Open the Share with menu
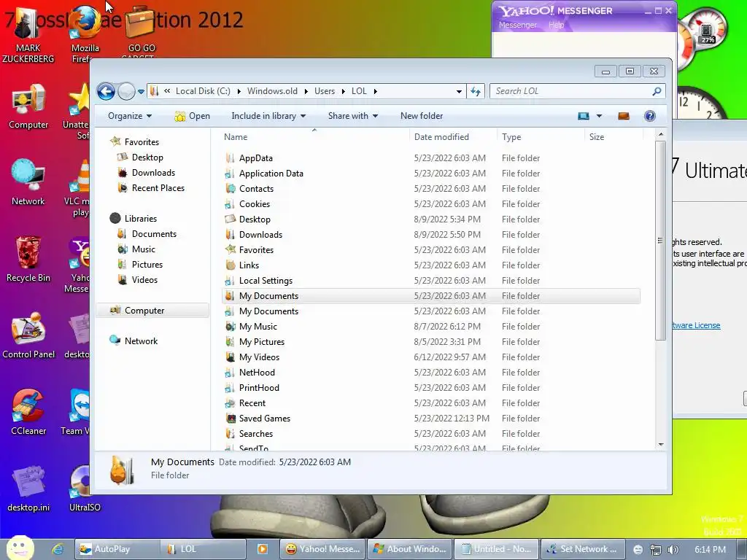 (352, 116)
